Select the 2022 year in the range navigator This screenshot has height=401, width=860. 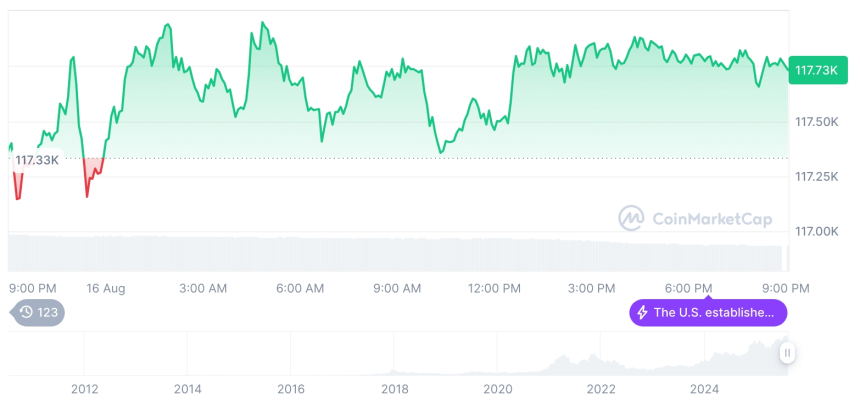[601, 388]
